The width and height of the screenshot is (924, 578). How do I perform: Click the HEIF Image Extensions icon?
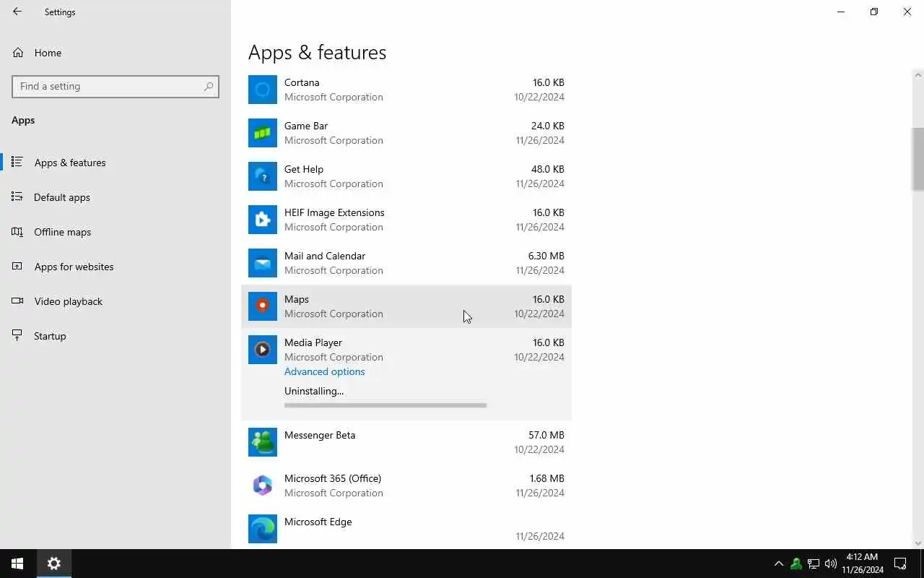[263, 220]
